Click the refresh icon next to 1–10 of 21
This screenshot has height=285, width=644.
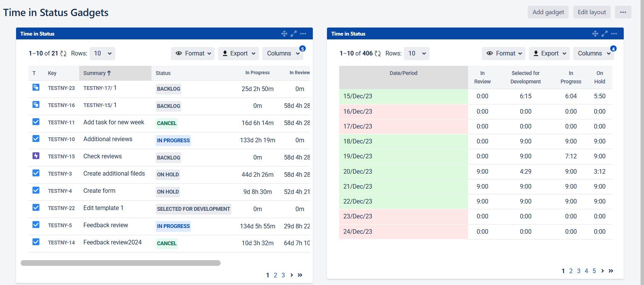point(63,54)
